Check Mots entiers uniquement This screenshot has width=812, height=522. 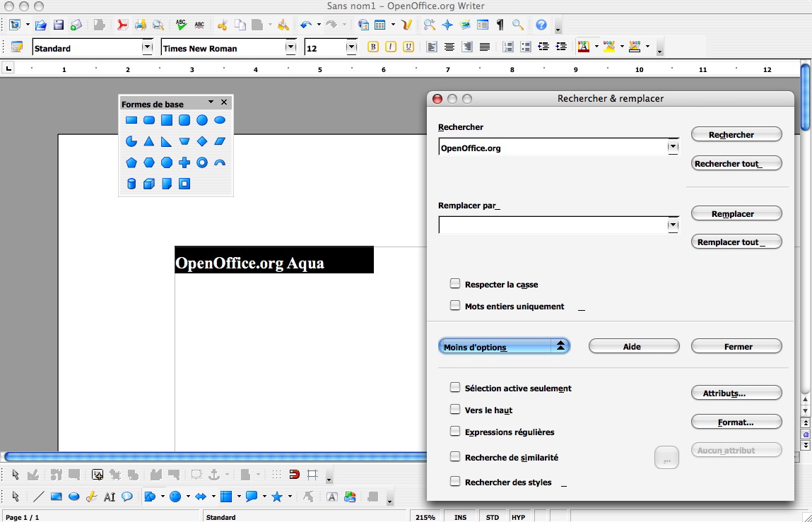[x=454, y=306]
